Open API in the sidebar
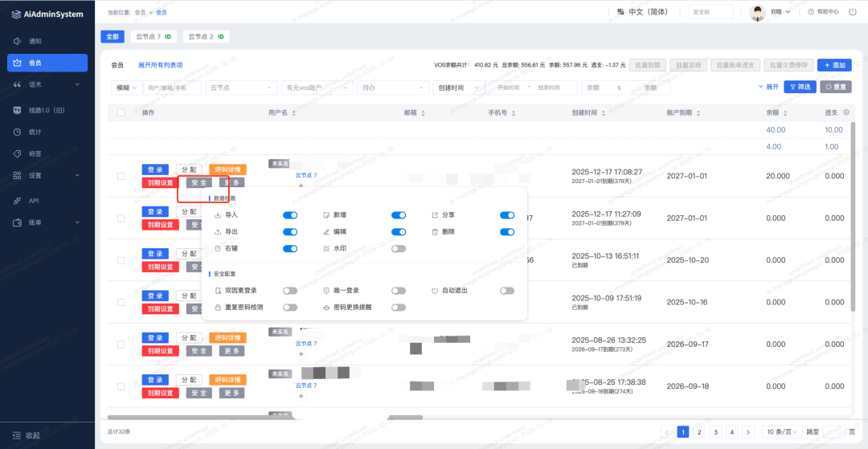 click(x=34, y=201)
